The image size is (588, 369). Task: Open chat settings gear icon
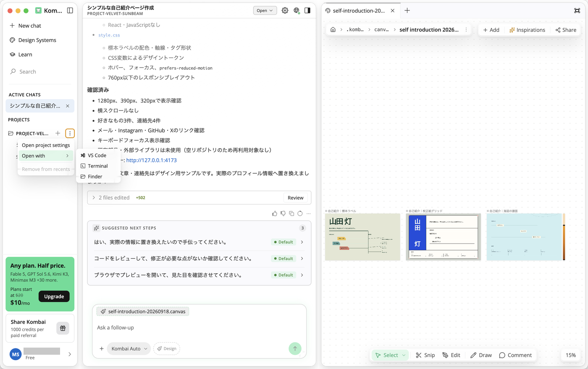285,10
